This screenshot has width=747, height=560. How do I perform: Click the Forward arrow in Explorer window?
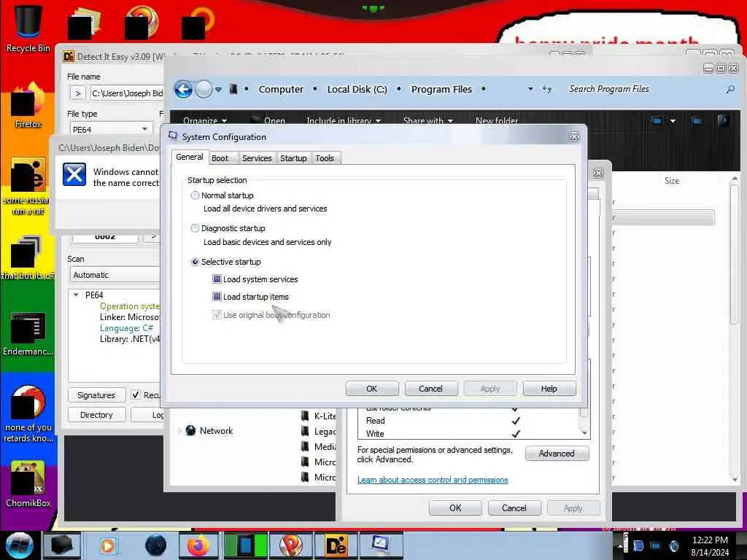[204, 89]
